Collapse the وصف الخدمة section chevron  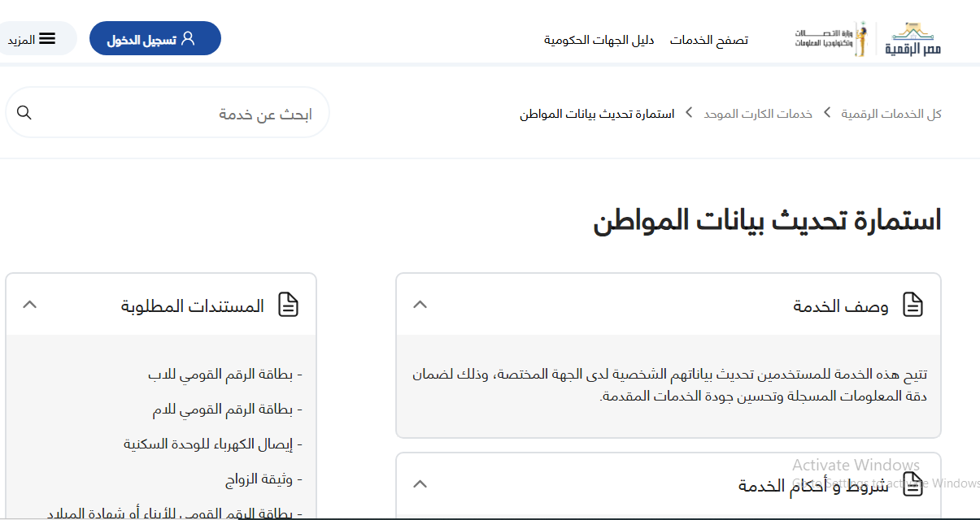(x=420, y=305)
